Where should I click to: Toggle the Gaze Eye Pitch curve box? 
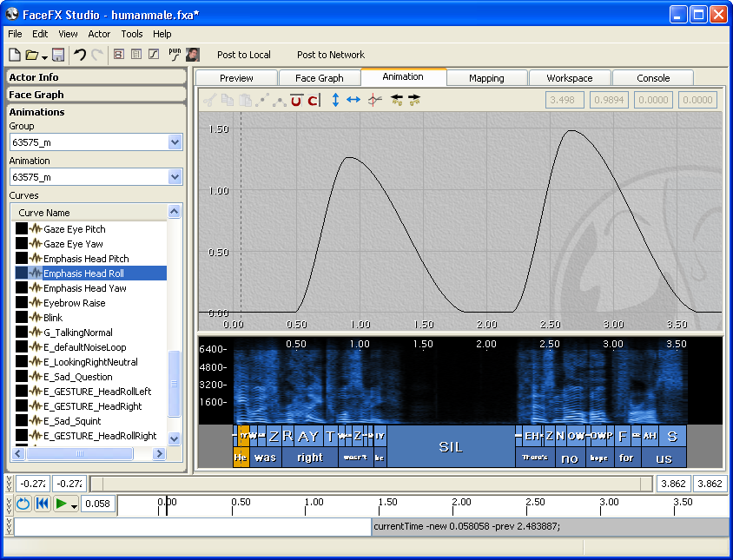point(22,229)
